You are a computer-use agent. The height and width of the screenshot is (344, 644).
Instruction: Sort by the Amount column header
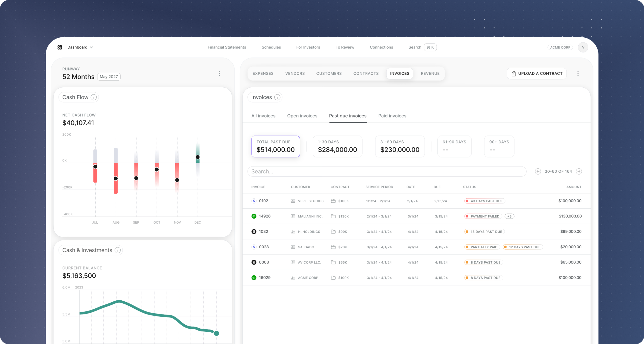click(574, 187)
